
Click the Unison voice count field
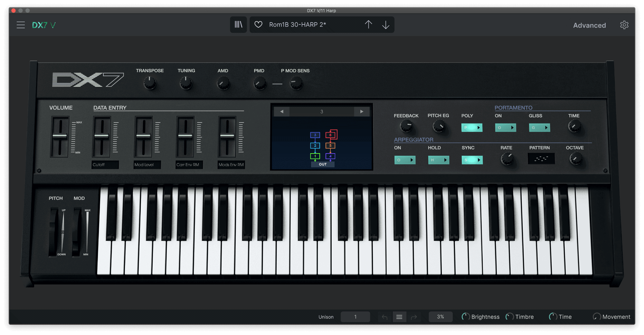tap(355, 317)
